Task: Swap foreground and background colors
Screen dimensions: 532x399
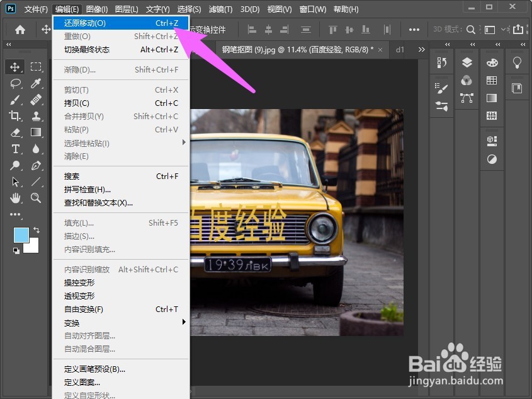Action: [37, 230]
